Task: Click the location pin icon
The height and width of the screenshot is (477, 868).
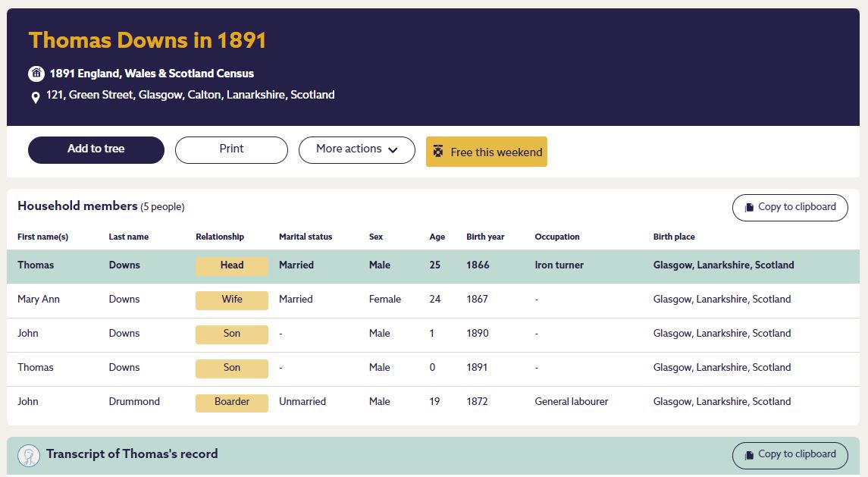Action: [36, 97]
